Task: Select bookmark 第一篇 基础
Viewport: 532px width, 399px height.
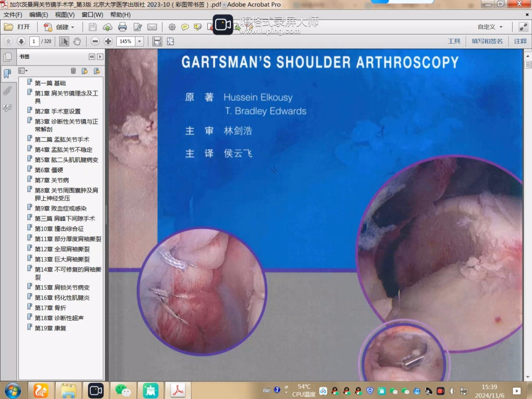Action: 50,83
